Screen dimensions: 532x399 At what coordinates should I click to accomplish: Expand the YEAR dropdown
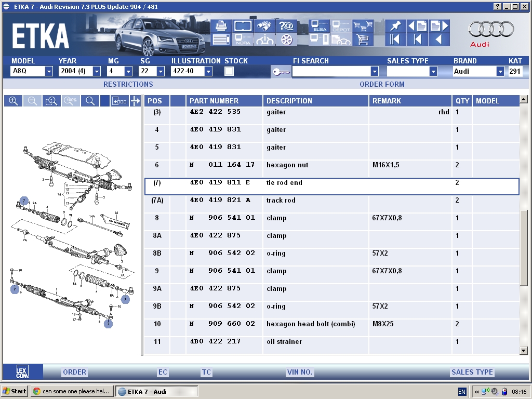(97, 71)
